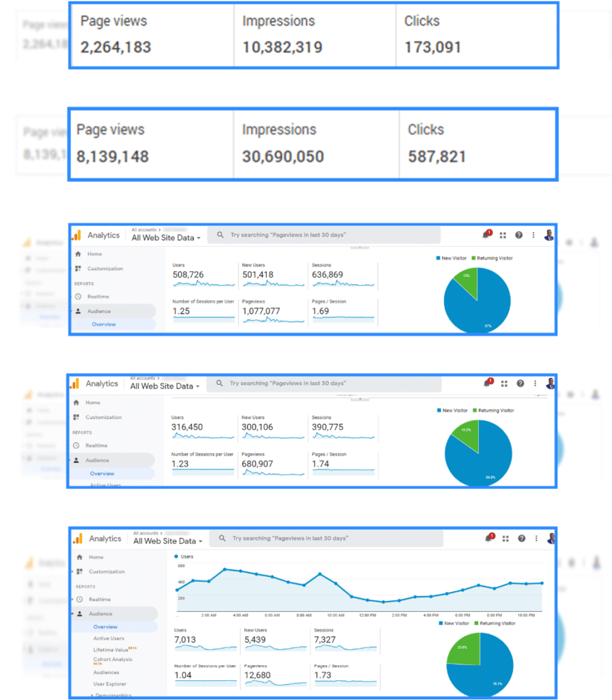Open the apps grid icon in the 508,726 users panel
The width and height of the screenshot is (612, 700).
[x=503, y=235]
